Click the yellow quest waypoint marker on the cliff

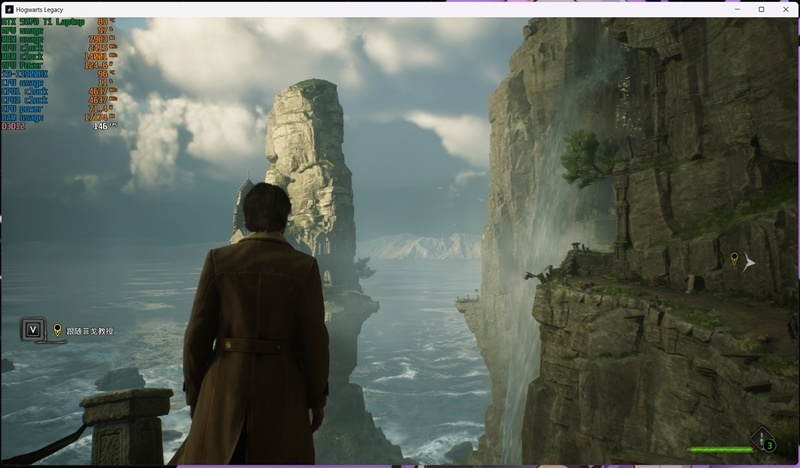(734, 259)
